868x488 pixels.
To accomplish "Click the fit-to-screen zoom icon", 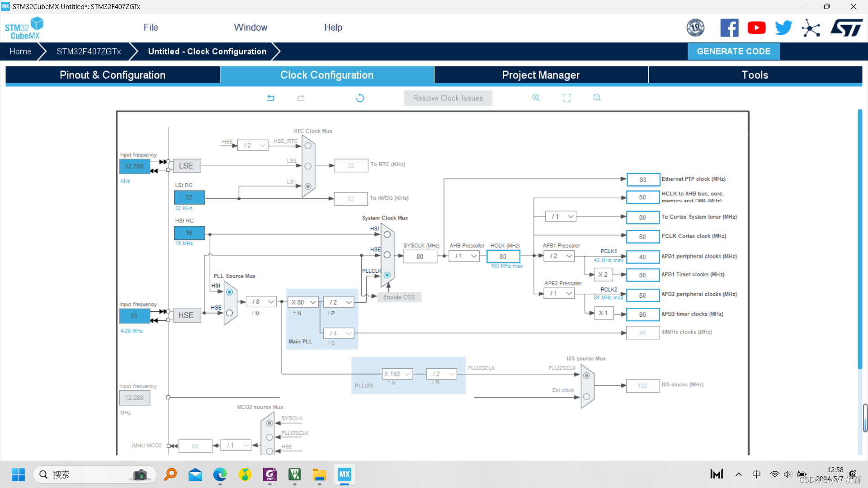I will click(566, 98).
